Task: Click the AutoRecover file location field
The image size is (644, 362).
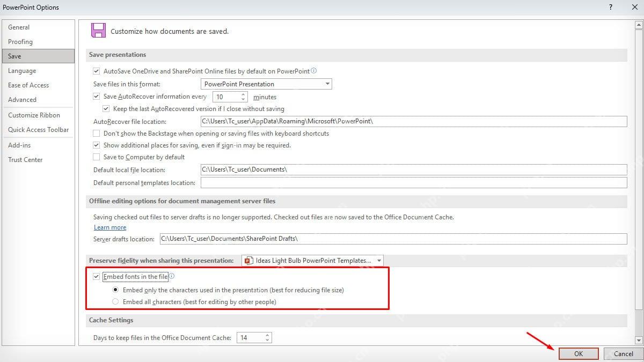Action: 414,122
